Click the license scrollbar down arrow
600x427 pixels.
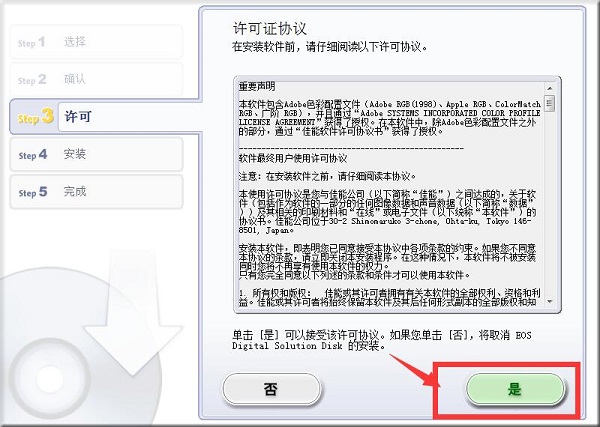550,302
